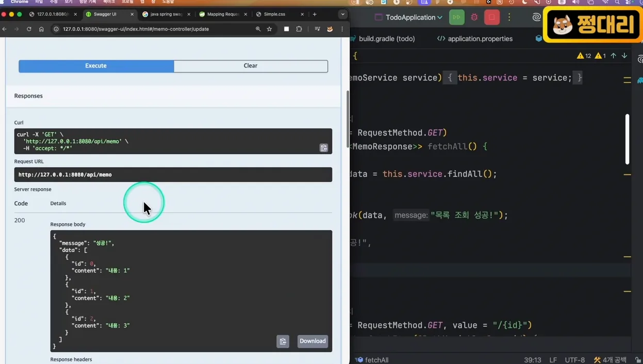
Task: Go back in the Chrome browser
Action: click(x=5, y=29)
